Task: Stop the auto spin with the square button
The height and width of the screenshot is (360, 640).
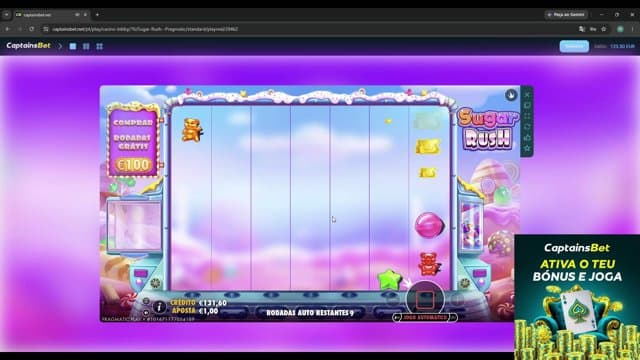Action: 425,300
